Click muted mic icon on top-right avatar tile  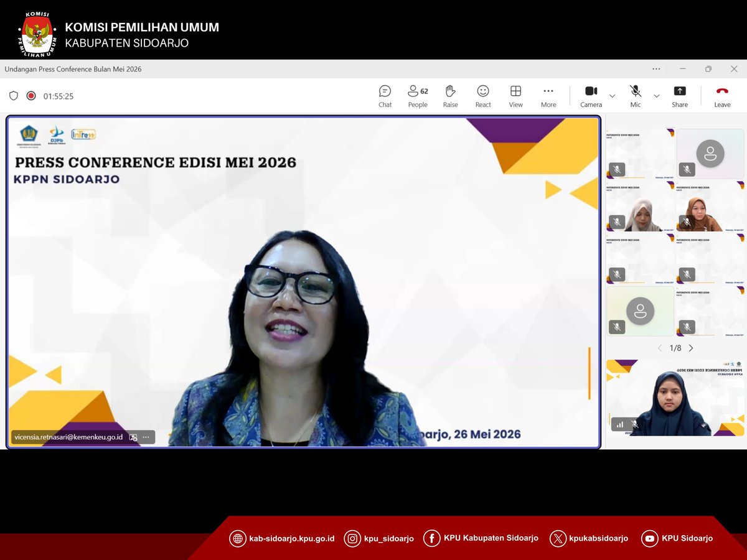[x=687, y=169]
